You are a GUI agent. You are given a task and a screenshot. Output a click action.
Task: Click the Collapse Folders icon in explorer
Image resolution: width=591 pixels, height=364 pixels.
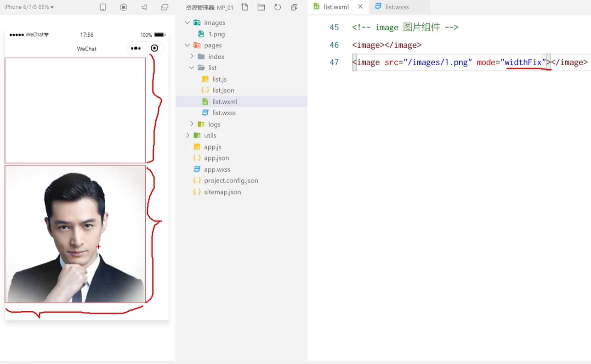click(294, 7)
